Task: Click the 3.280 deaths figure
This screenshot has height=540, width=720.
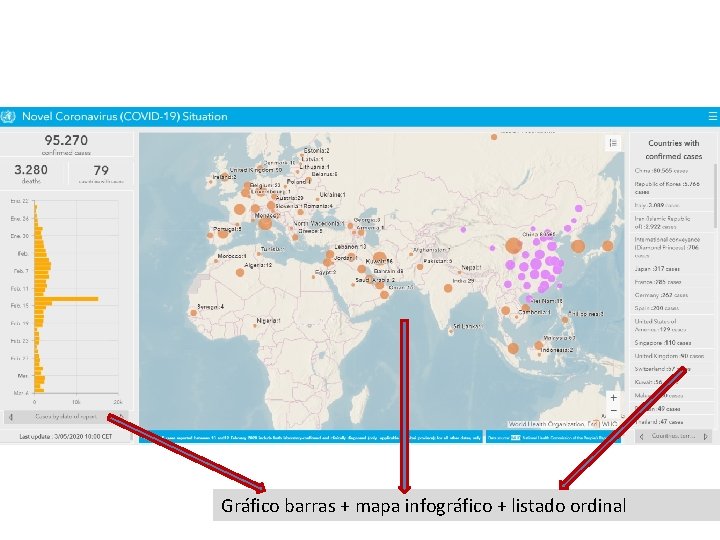Action: coord(31,170)
